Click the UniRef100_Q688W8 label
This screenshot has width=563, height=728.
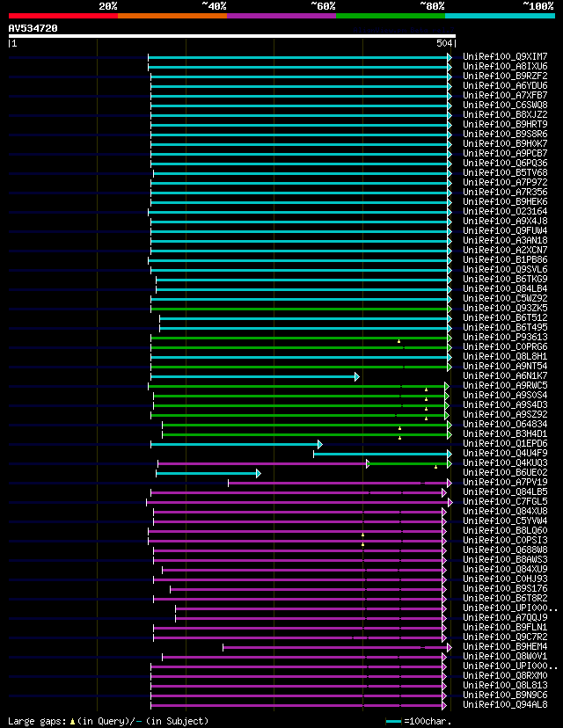[x=505, y=550]
